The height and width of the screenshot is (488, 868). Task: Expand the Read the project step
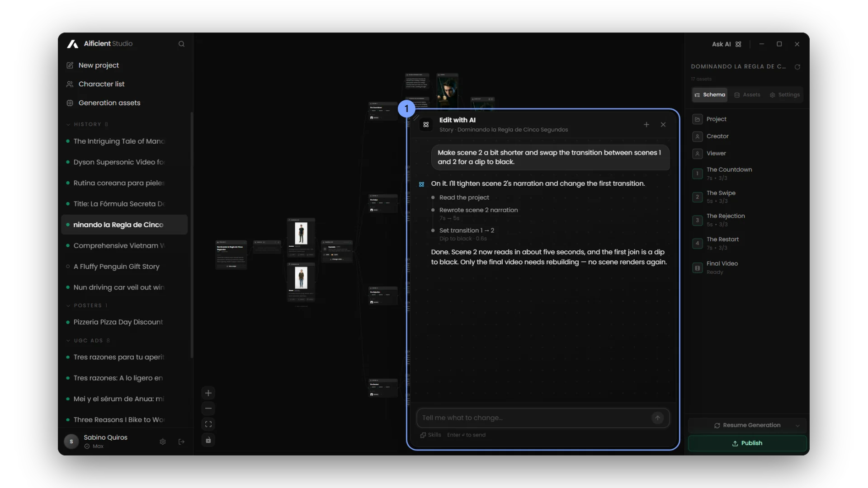pos(464,197)
